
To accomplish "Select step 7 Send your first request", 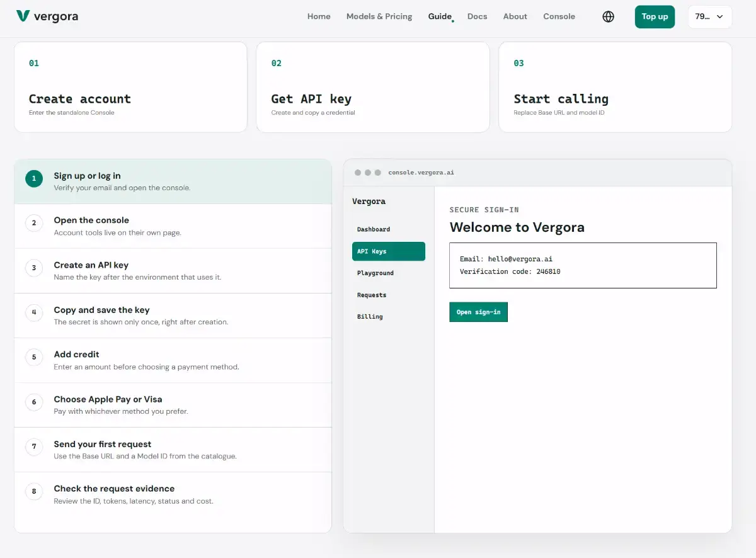I will point(173,450).
